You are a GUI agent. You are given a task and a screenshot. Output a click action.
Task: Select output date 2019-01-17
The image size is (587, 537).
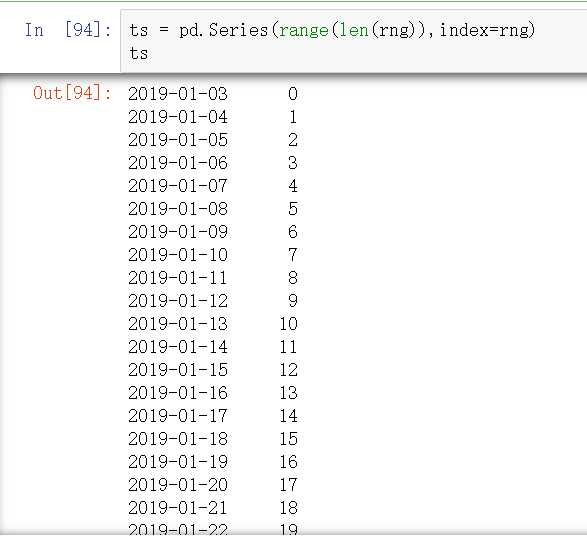coord(178,416)
